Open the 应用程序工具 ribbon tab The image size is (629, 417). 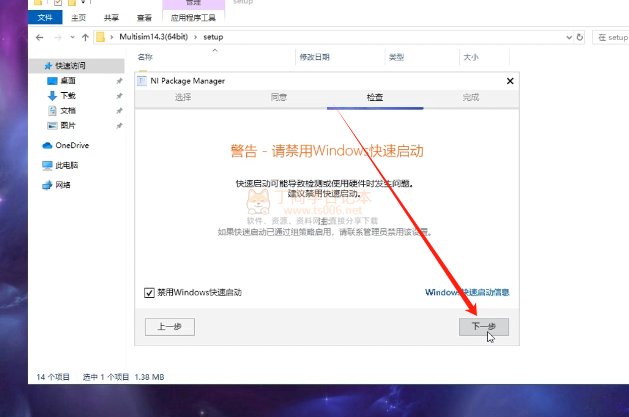pyautogui.click(x=193, y=18)
